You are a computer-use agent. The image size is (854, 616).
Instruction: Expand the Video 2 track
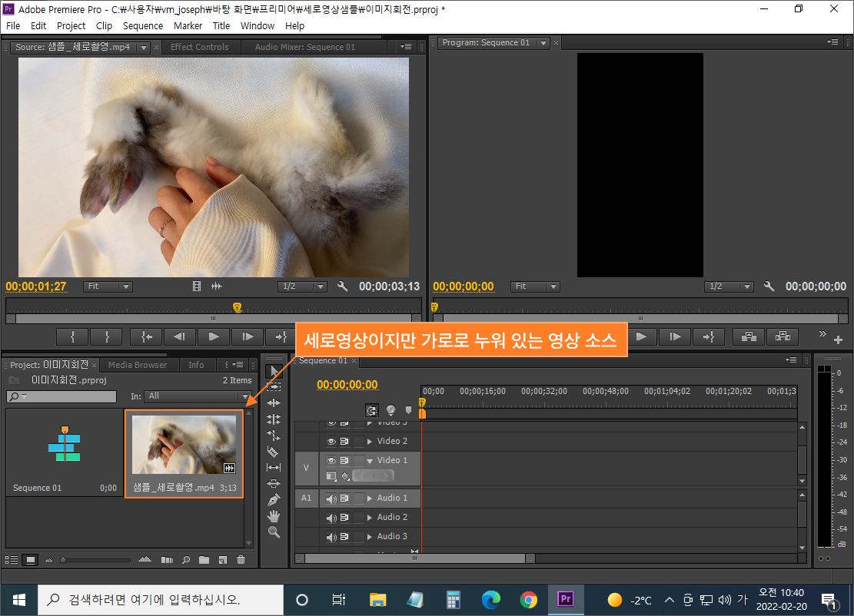370,442
